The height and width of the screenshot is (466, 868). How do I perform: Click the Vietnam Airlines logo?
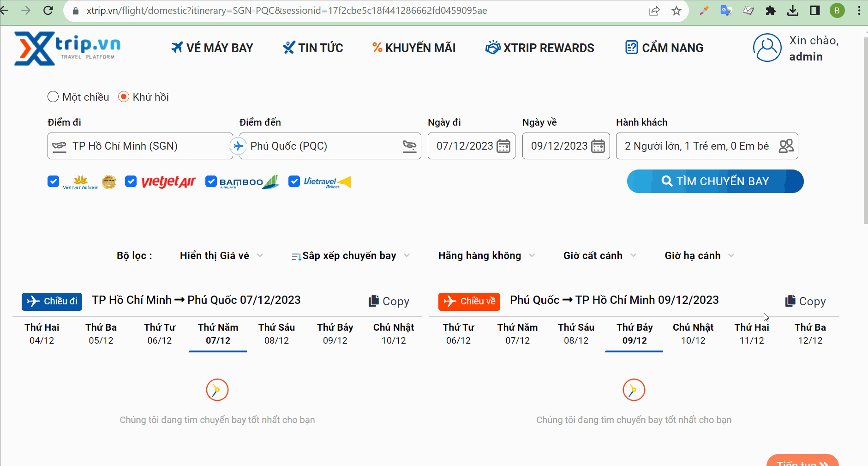(x=81, y=182)
